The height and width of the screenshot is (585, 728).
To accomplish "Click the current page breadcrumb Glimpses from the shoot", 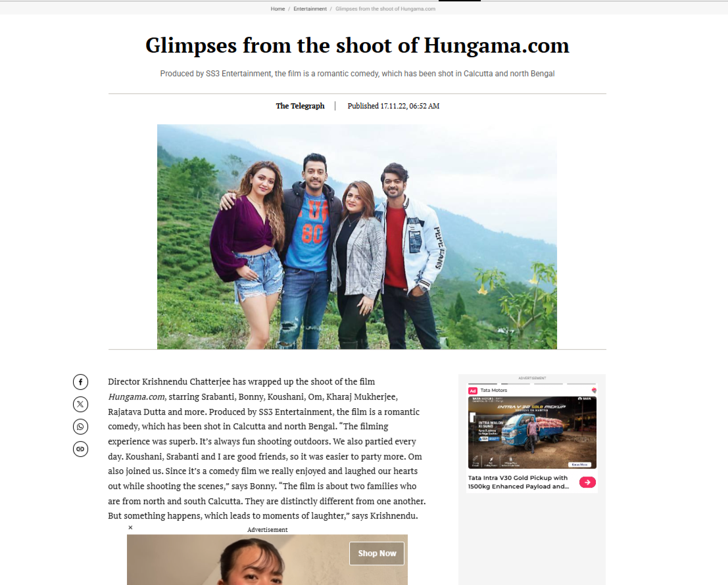I will coord(385,9).
